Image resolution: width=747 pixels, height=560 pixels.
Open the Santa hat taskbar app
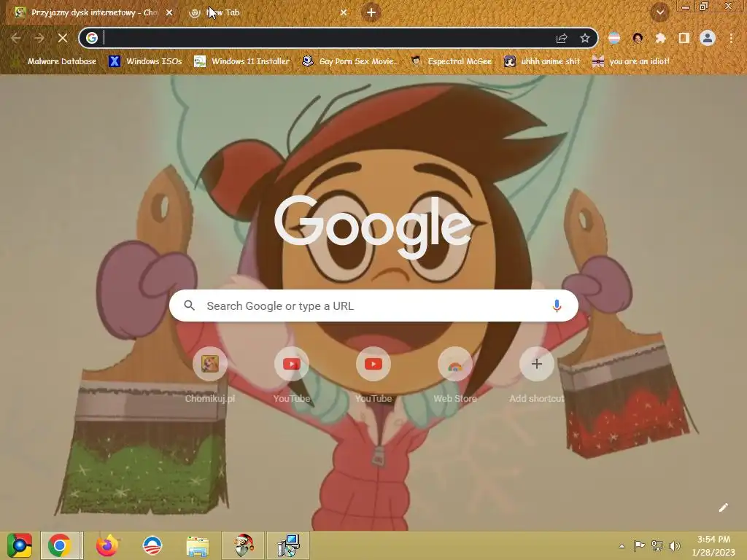pos(243,545)
